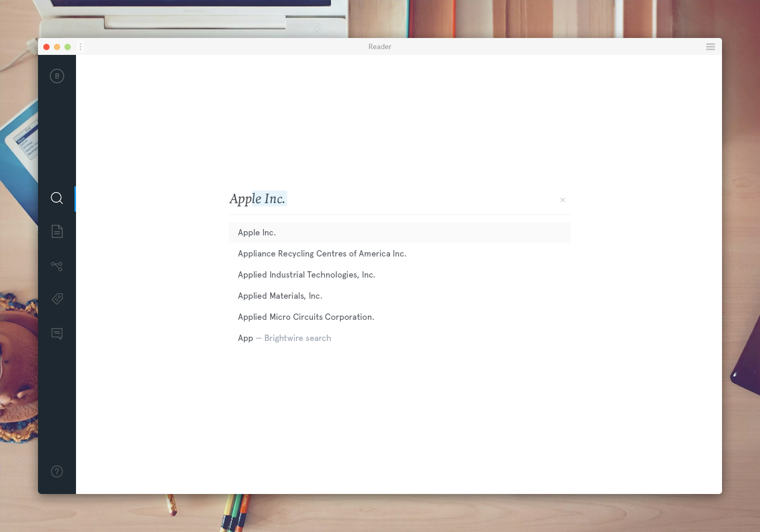Clear the search field with the x
Screen dimensions: 760x532
[563, 199]
